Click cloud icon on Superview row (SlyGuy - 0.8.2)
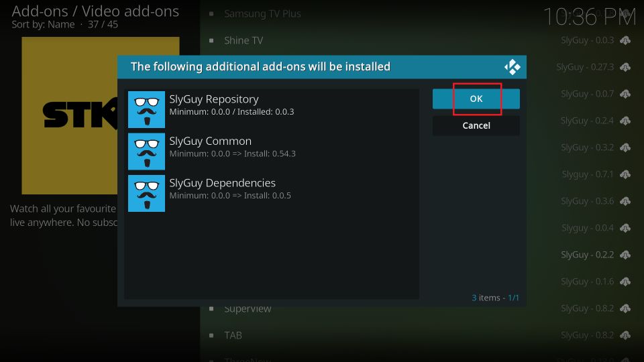The image size is (644, 362). click(625, 308)
